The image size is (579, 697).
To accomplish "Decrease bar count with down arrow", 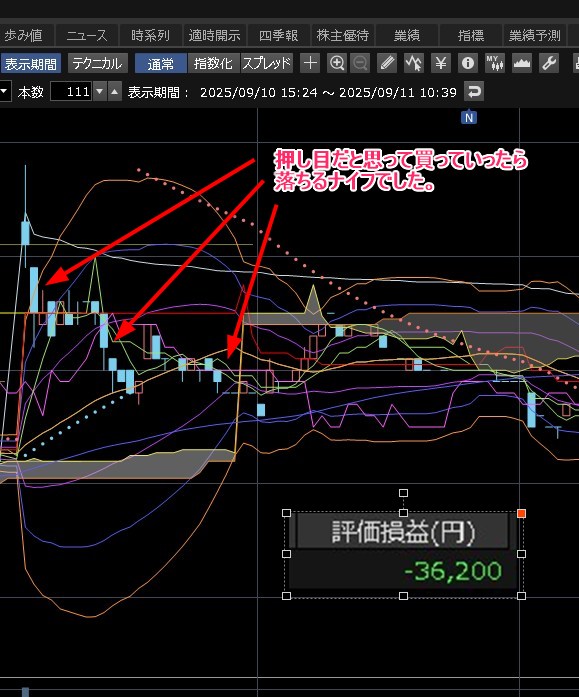I will pyautogui.click(x=100, y=92).
